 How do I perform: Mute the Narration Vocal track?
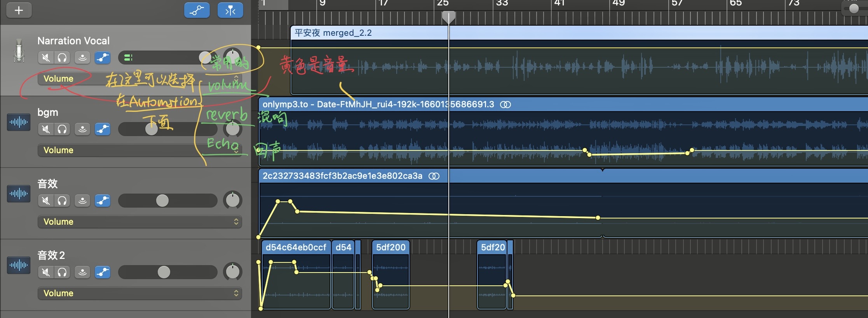pyautogui.click(x=46, y=58)
